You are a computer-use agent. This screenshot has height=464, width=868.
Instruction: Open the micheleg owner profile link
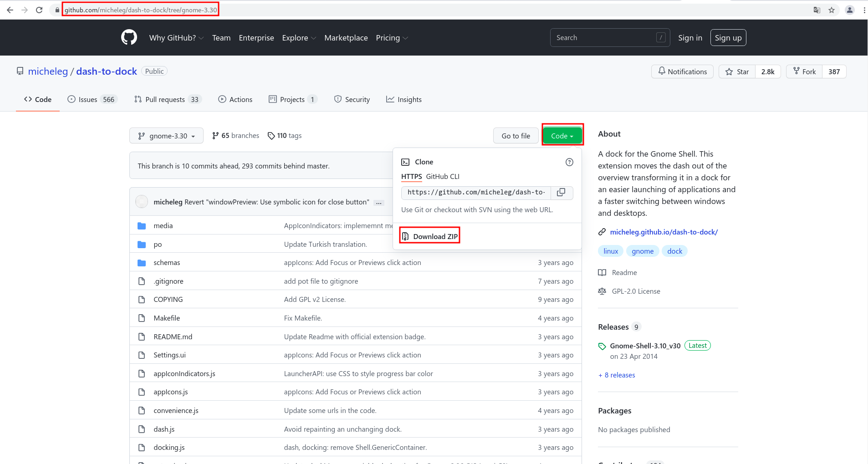(48, 71)
